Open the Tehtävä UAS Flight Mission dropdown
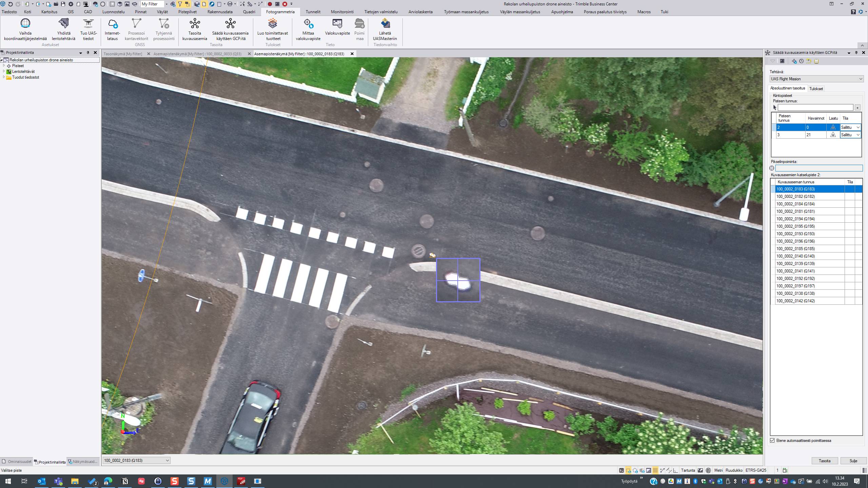Viewport: 868px width, 488px height. click(816, 79)
